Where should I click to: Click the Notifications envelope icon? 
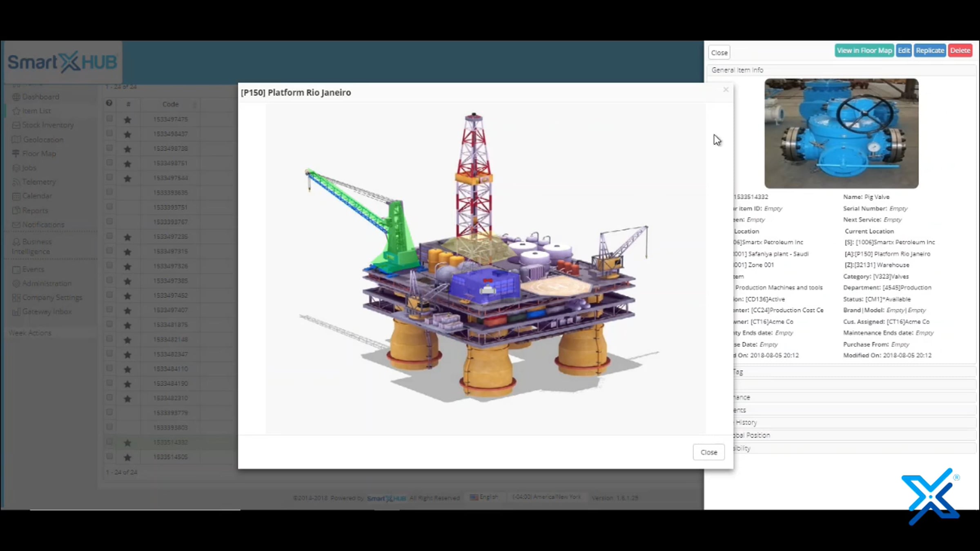point(16,225)
